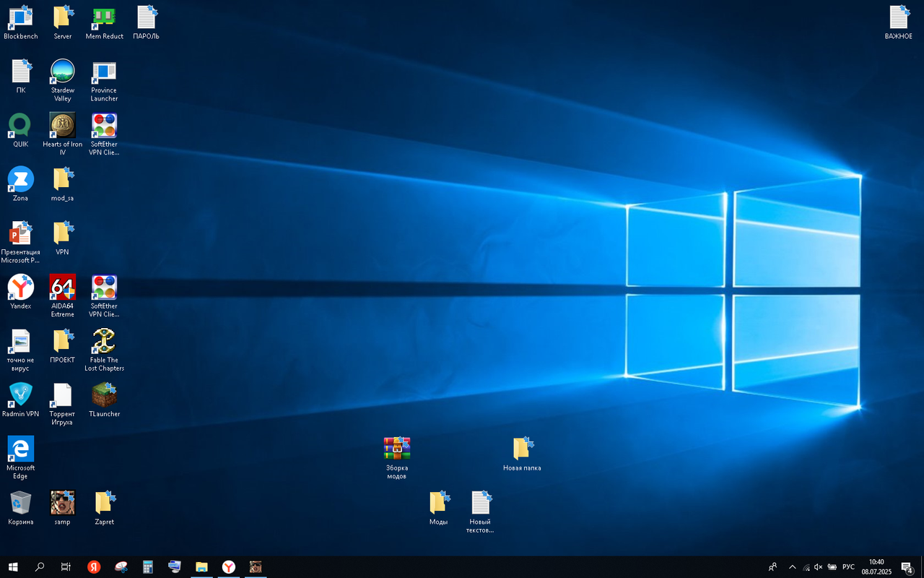Open Calculator from the taskbar
This screenshot has width=924, height=578.
pos(148,567)
